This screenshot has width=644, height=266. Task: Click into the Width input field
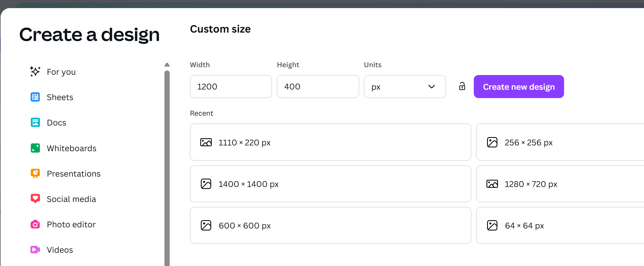231,87
